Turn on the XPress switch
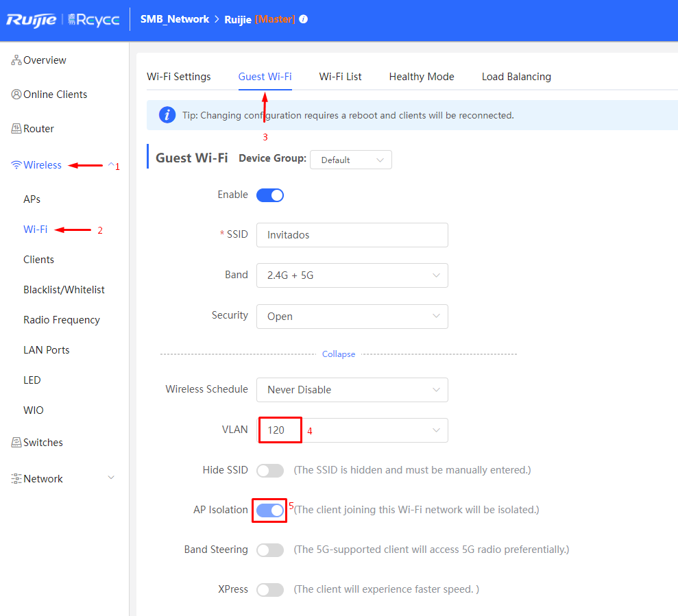 pyautogui.click(x=270, y=590)
